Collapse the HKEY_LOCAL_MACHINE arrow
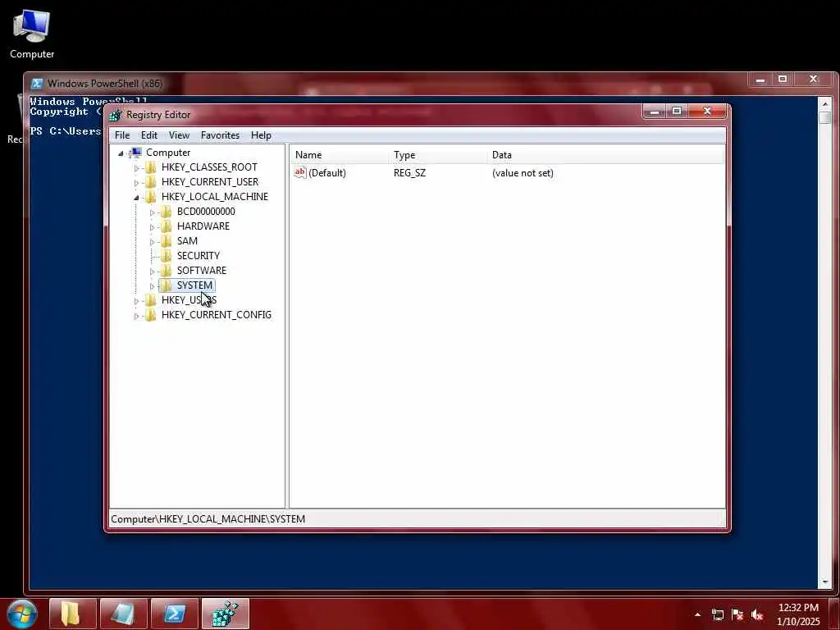Screen dimensions: 840x630 tap(137, 197)
